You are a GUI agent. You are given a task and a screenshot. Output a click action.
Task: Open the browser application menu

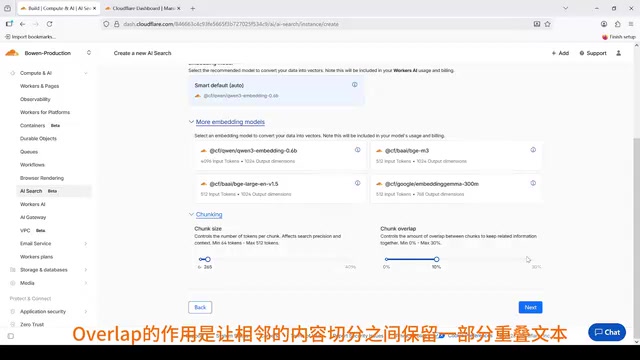pos(631,24)
